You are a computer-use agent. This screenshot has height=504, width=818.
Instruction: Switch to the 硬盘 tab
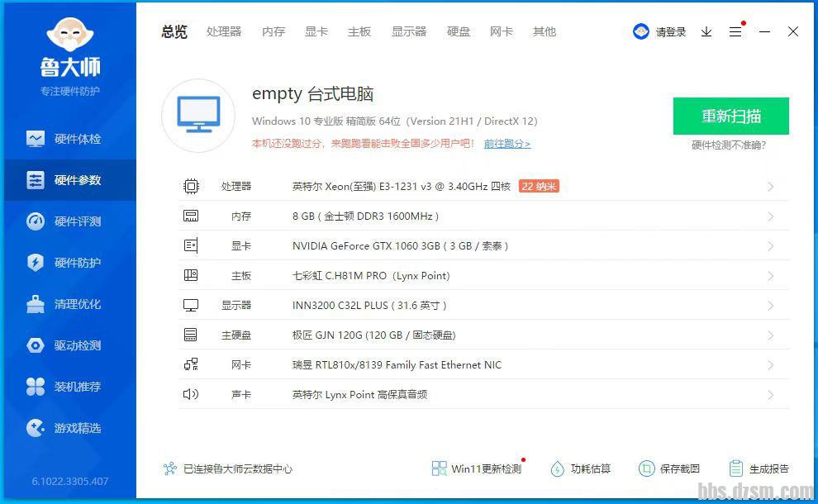pos(459,31)
